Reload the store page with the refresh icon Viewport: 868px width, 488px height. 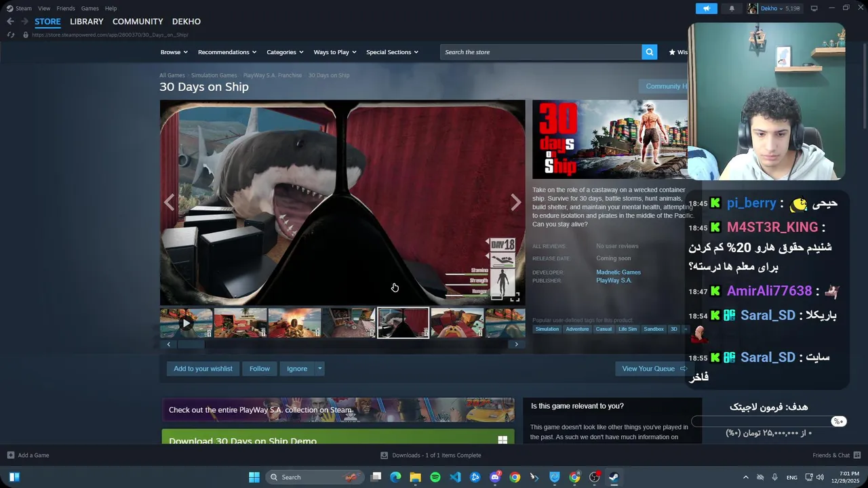10,35
